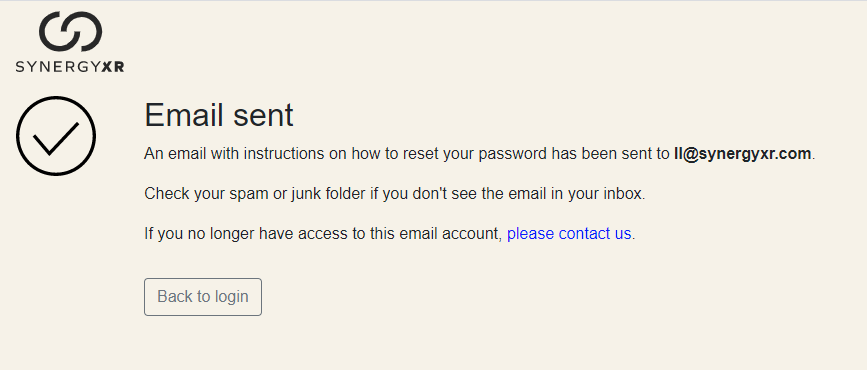The width and height of the screenshot is (867, 370).
Task: Click the SynergyXR interlocking rings logo
Action: (x=70, y=32)
